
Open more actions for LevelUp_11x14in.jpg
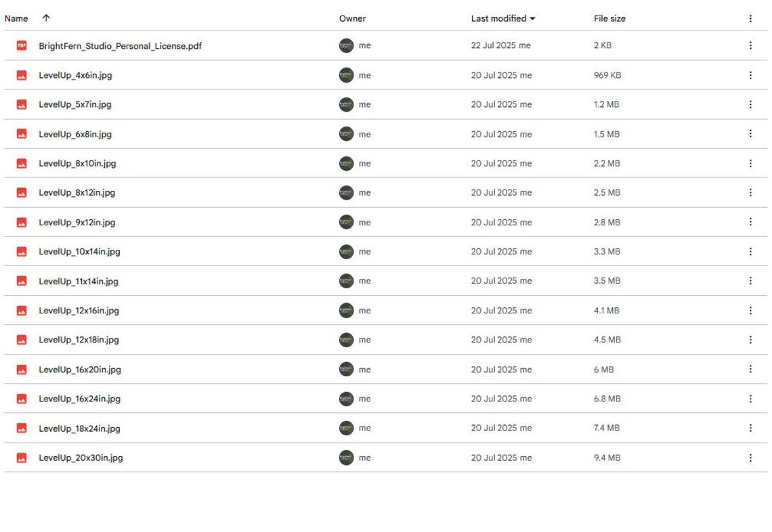750,281
